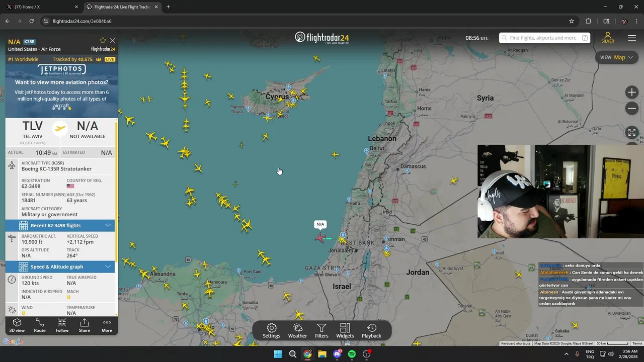644x362 pixels.
Task: Switch map to fullscreen mode
Action: (632, 133)
